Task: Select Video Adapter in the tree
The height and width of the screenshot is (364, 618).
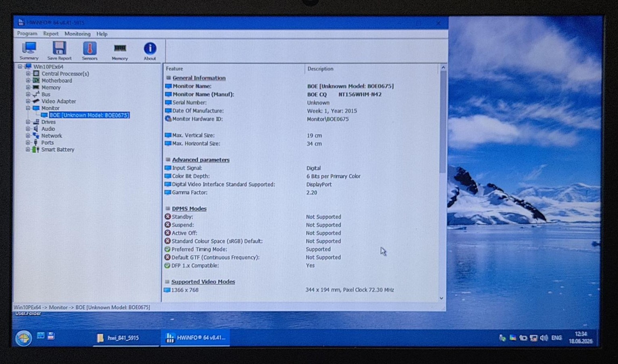Action: [58, 101]
